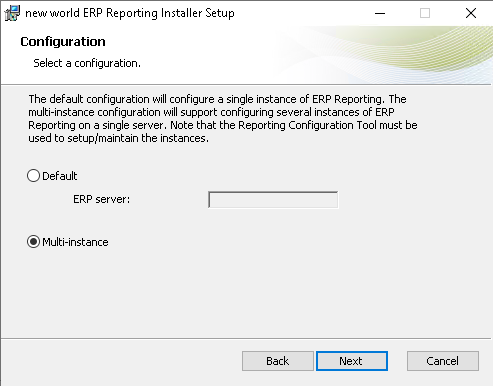
Task: Choose the Multi-instance radio button
Action: (x=33, y=242)
